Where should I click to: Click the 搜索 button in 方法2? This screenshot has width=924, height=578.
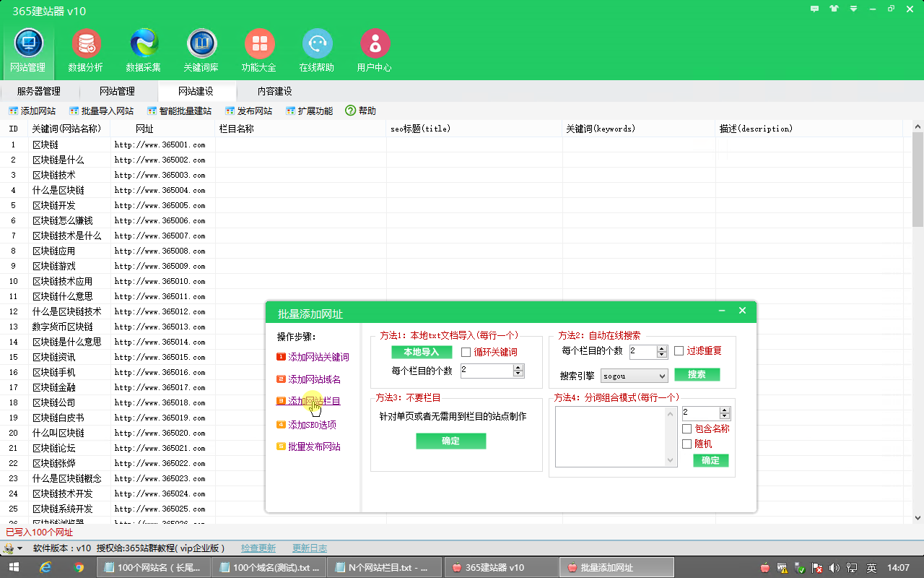tap(697, 375)
